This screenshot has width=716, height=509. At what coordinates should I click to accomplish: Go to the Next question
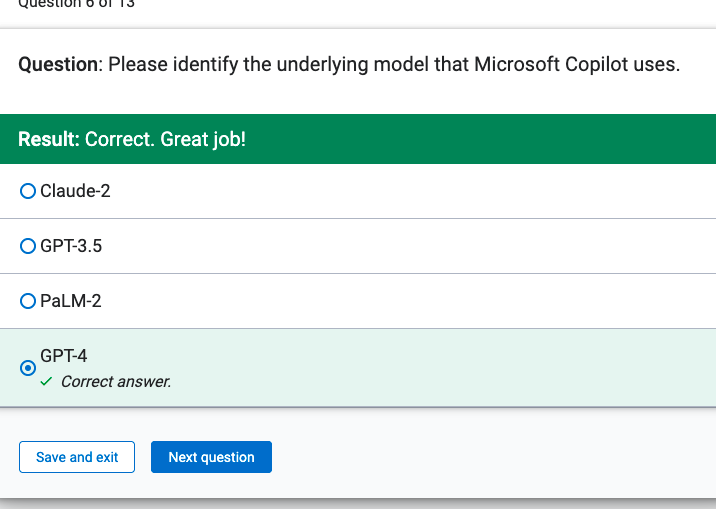[x=211, y=457]
